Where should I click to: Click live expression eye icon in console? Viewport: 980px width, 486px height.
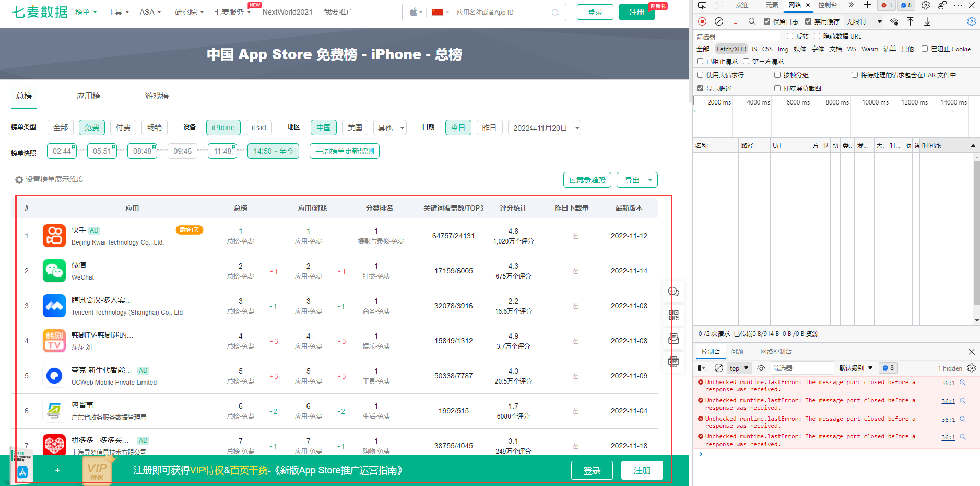click(x=761, y=368)
